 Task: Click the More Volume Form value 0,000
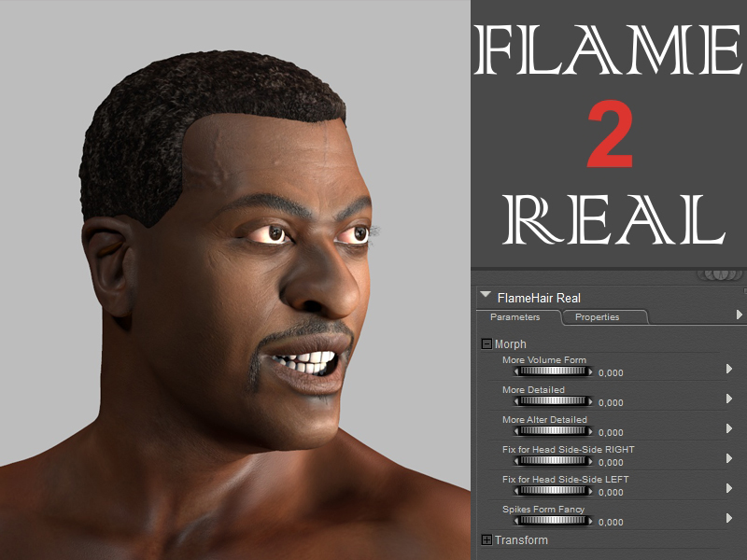(611, 372)
